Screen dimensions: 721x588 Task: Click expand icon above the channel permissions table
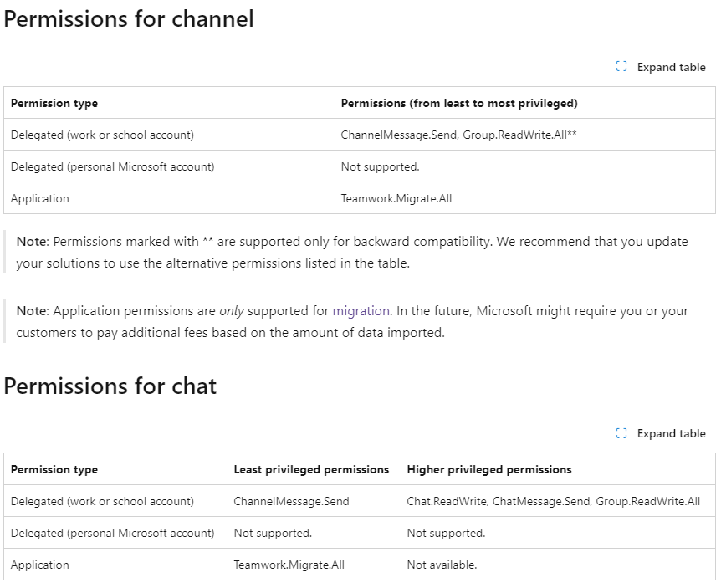point(621,67)
